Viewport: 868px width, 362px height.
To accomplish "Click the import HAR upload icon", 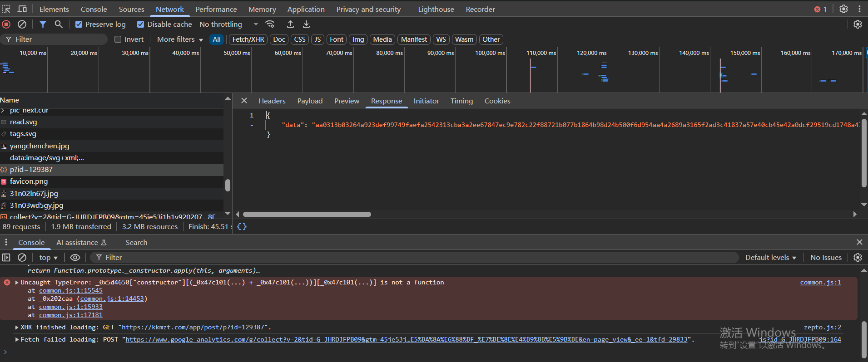I will click(x=290, y=24).
